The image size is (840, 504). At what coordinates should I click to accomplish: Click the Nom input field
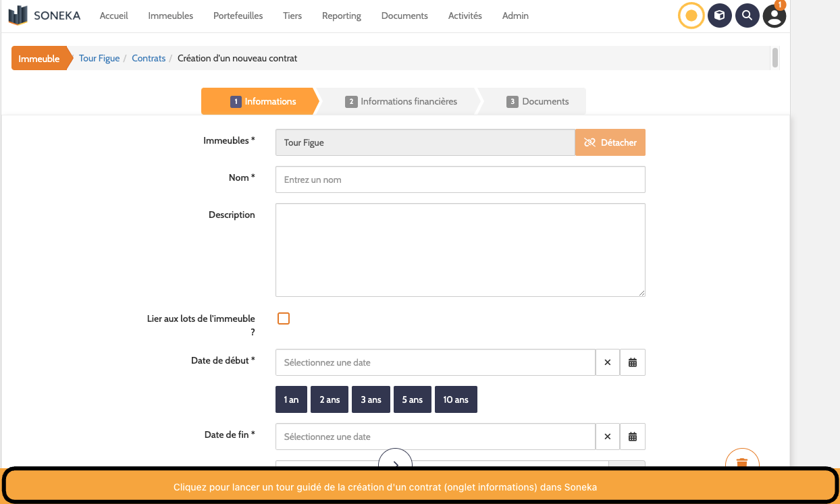point(461,179)
